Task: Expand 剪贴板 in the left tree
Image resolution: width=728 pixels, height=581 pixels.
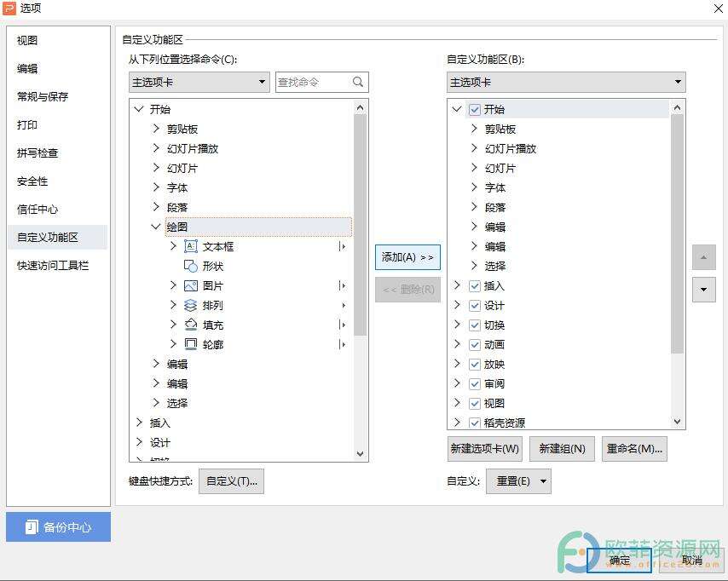Action: pyautogui.click(x=156, y=129)
